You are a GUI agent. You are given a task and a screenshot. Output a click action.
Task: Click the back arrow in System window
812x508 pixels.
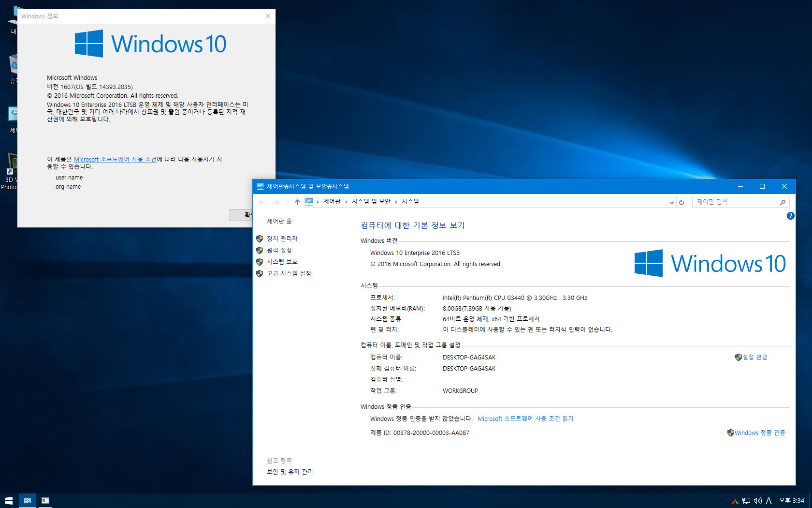coord(262,202)
